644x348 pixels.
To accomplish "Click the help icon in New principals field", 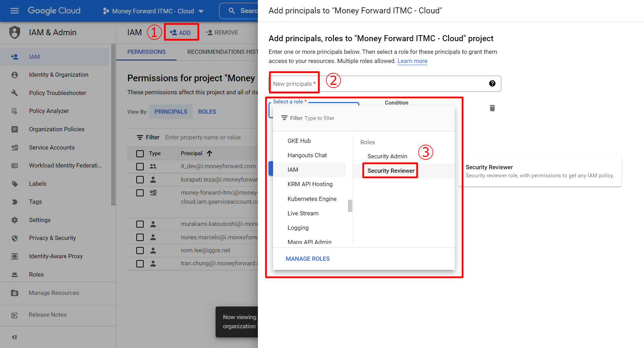I will (492, 83).
